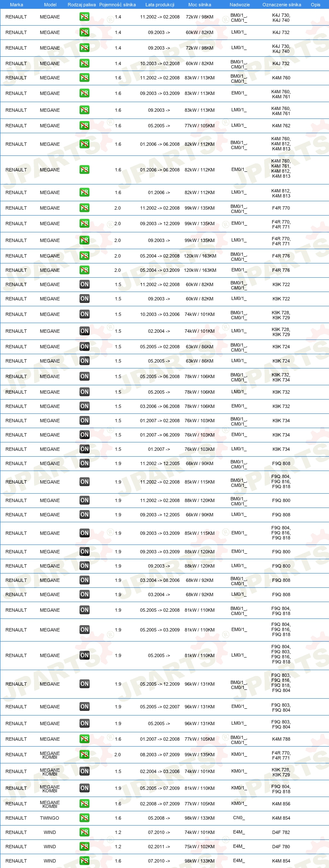Image resolution: width=329 pixels, height=868 pixels.
Task: Click engine code K4M 856
Action: pos(281,804)
